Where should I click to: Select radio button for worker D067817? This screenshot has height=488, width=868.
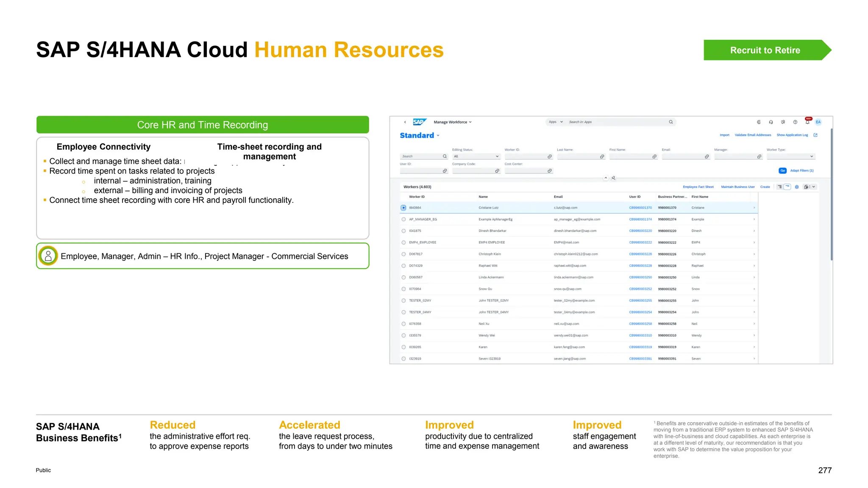click(403, 254)
